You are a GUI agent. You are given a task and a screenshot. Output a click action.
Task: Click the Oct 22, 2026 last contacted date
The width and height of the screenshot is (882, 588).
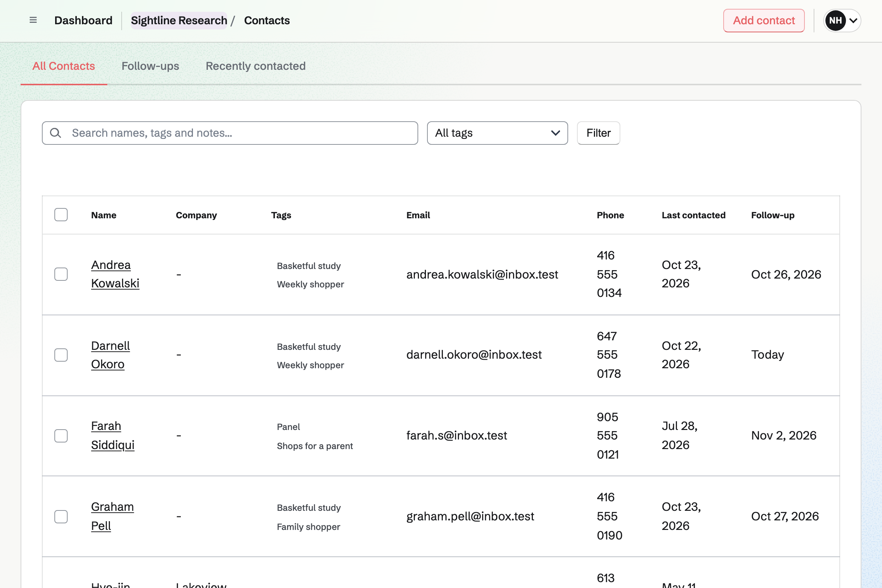pyautogui.click(x=681, y=355)
